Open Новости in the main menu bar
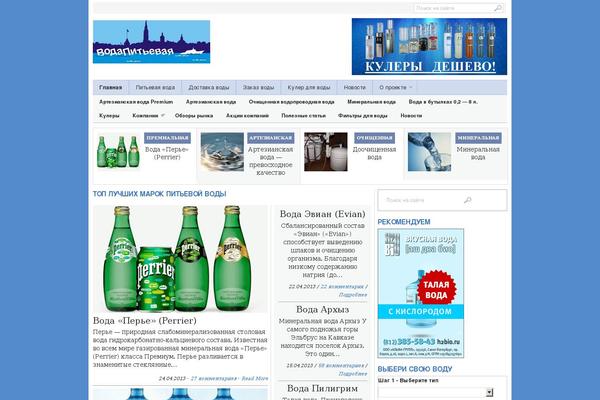 [x=354, y=87]
